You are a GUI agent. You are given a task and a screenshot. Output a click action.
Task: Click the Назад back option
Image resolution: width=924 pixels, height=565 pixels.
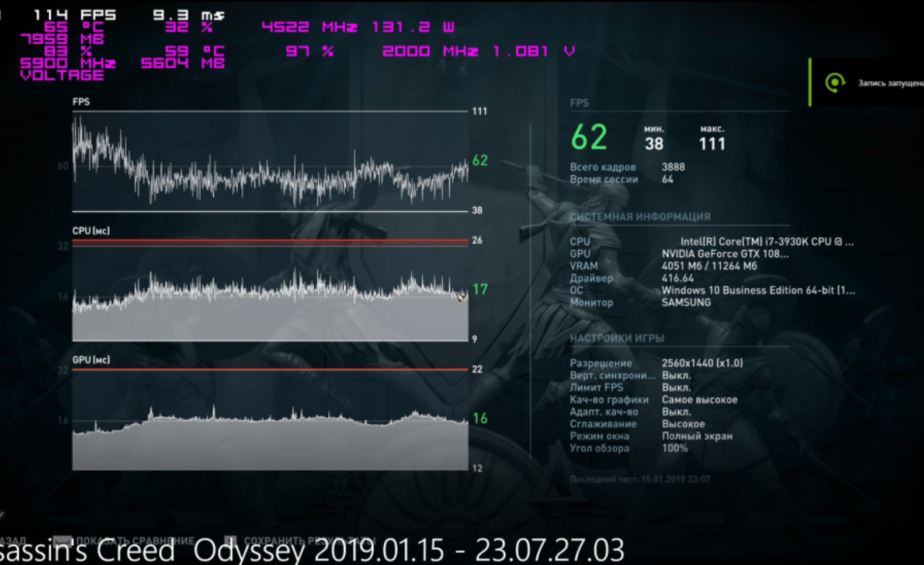pos(12,541)
